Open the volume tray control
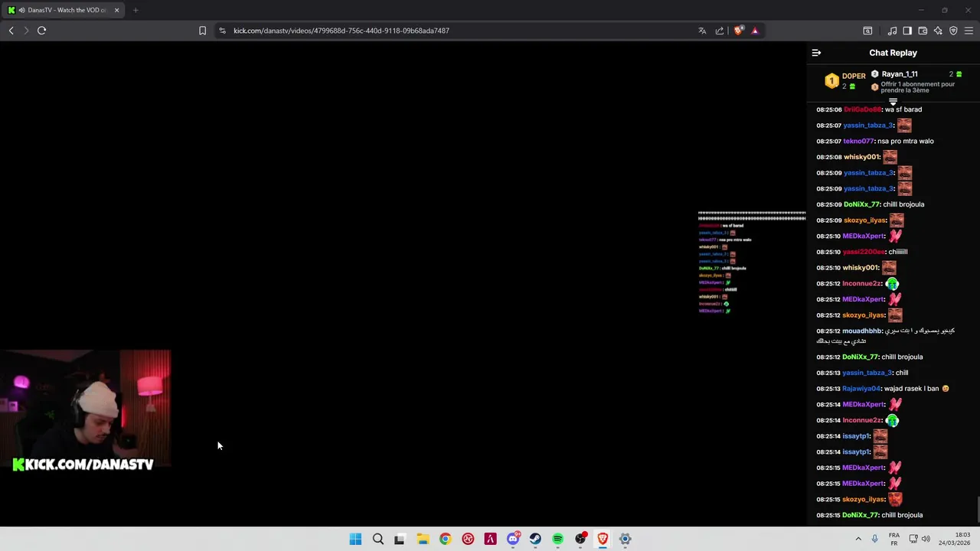This screenshot has width=980, height=551. [x=925, y=539]
